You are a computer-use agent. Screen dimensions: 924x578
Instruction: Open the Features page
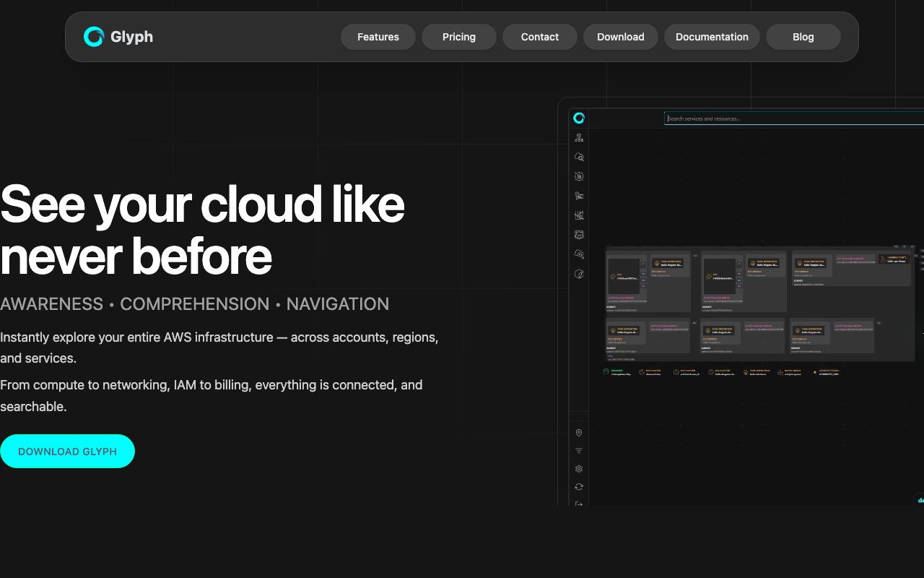[378, 37]
